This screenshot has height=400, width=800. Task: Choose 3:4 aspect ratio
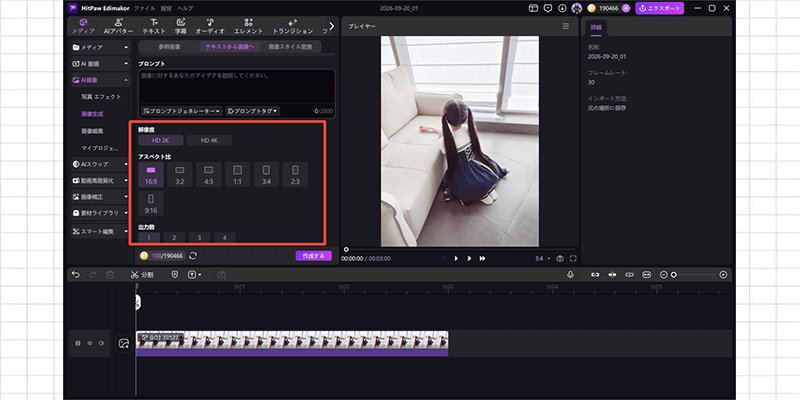(x=266, y=174)
